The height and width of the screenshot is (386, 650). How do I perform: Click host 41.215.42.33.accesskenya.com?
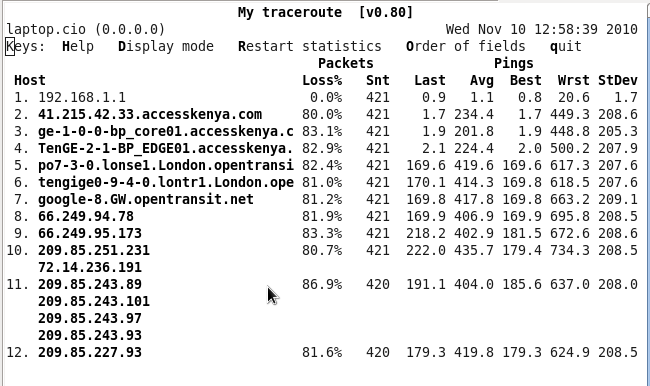pyautogui.click(x=150, y=114)
